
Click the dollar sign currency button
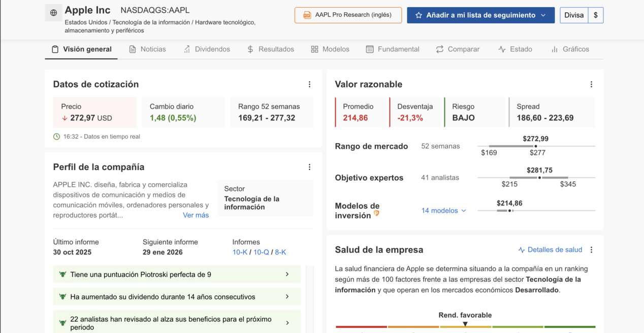[x=595, y=15]
